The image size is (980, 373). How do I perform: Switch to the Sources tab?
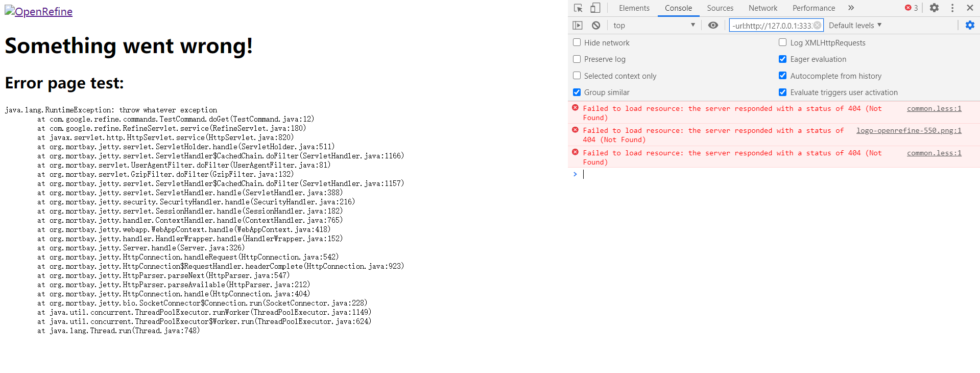coord(720,8)
